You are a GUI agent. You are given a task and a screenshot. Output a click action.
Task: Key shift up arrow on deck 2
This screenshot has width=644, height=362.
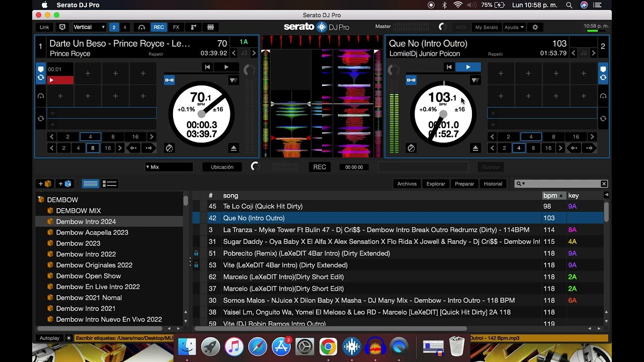(x=594, y=53)
